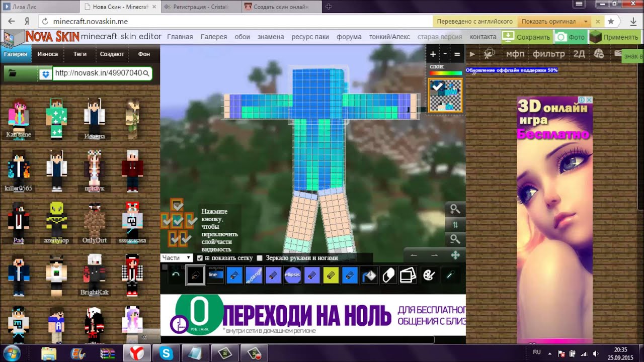Open the OnlyDirt skin thumbnail
Screen dimensions: 644x362
tap(95, 223)
